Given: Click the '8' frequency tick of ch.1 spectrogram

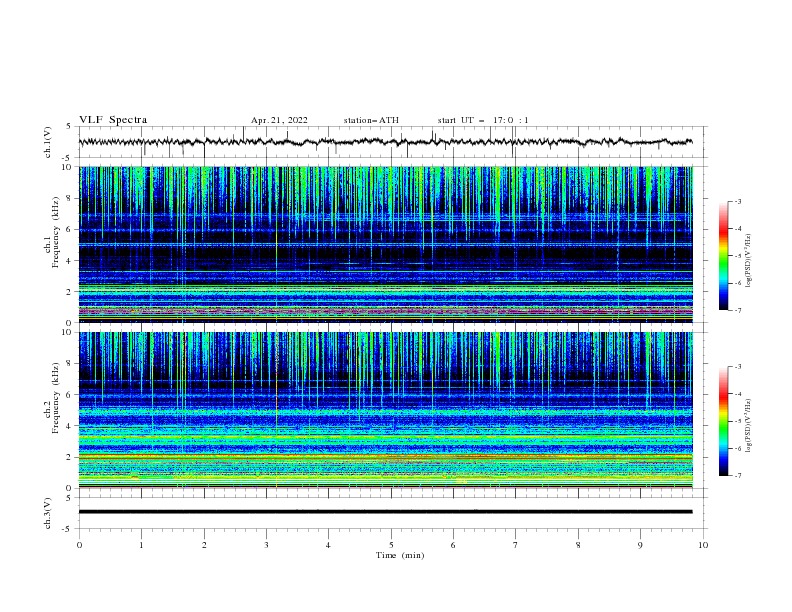Looking at the screenshot, I should 70,198.
